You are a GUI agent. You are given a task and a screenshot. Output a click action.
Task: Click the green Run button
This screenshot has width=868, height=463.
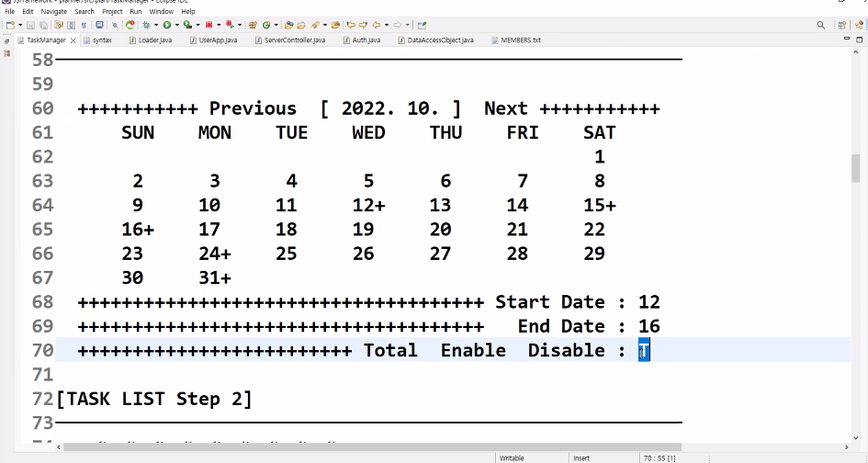(x=166, y=25)
